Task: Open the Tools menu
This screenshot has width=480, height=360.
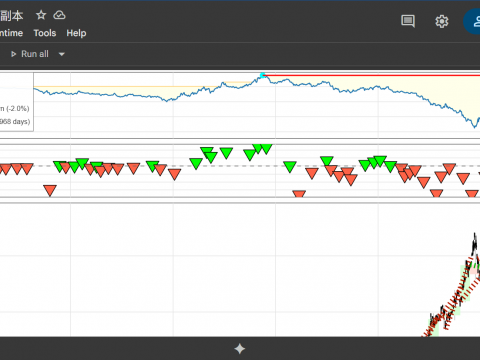Action: click(x=45, y=33)
